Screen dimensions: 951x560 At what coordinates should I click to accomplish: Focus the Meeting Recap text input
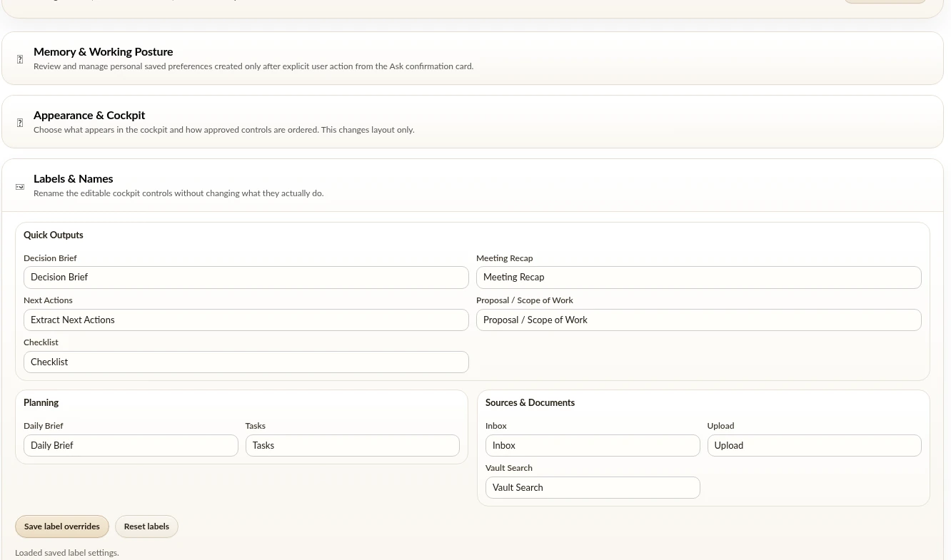[699, 278]
